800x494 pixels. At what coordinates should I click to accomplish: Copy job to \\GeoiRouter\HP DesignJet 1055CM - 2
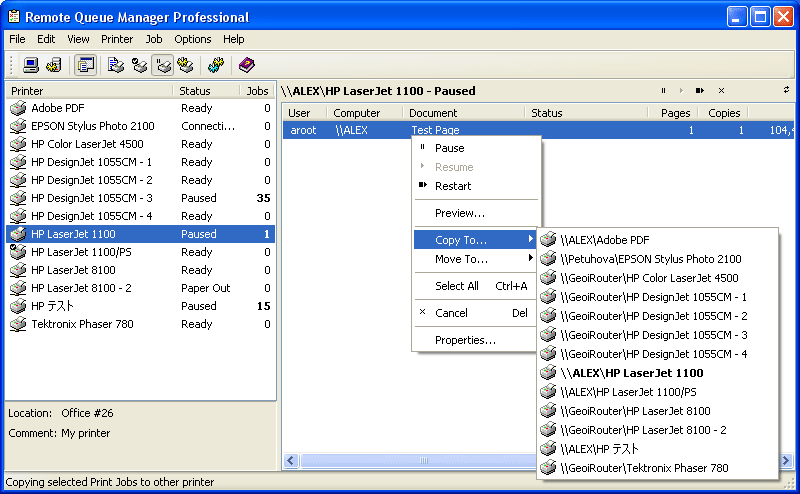pyautogui.click(x=658, y=316)
